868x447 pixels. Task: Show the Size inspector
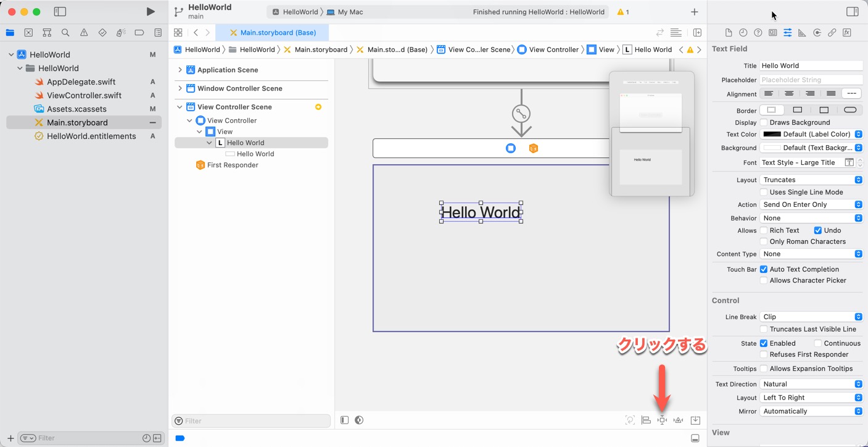[x=802, y=33]
